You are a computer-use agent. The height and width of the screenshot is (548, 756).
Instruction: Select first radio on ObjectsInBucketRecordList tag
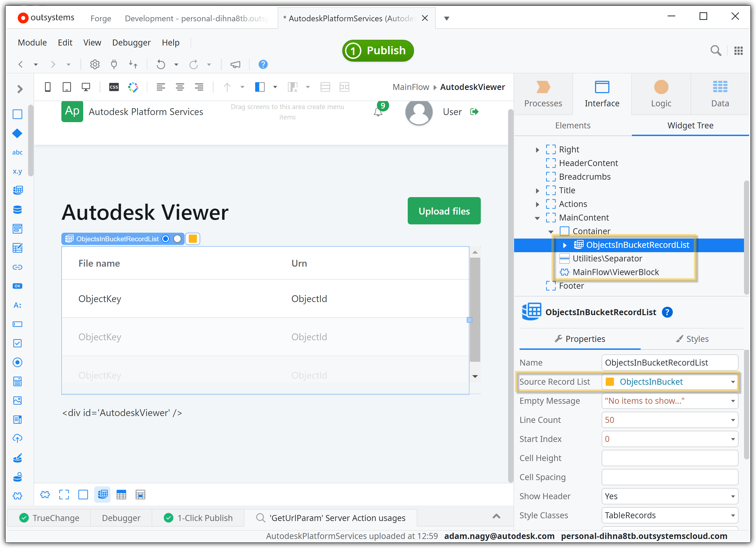[166, 239]
